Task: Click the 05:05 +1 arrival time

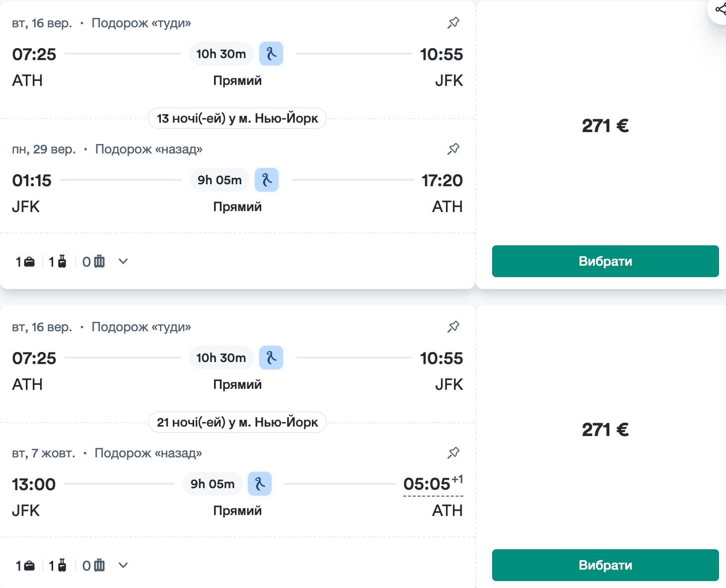Action: click(x=427, y=484)
